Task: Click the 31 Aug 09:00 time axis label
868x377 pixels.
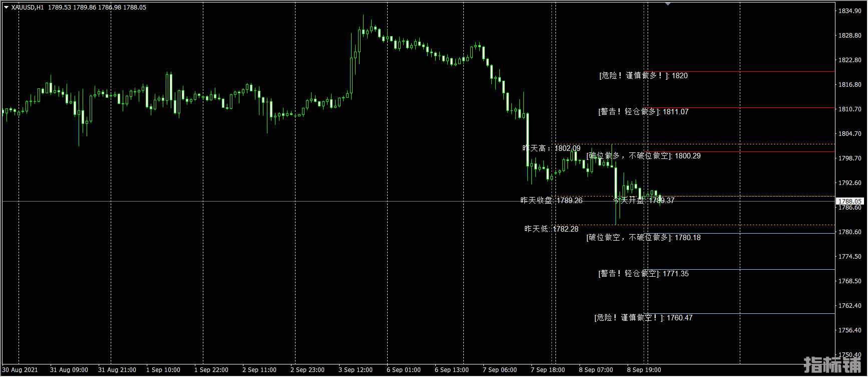Action: (x=69, y=370)
